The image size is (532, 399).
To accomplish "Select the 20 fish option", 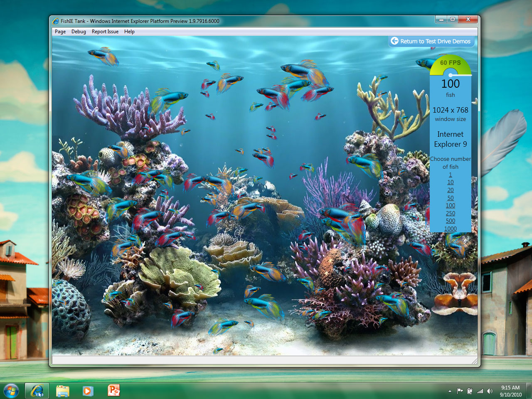I will click(x=451, y=190).
